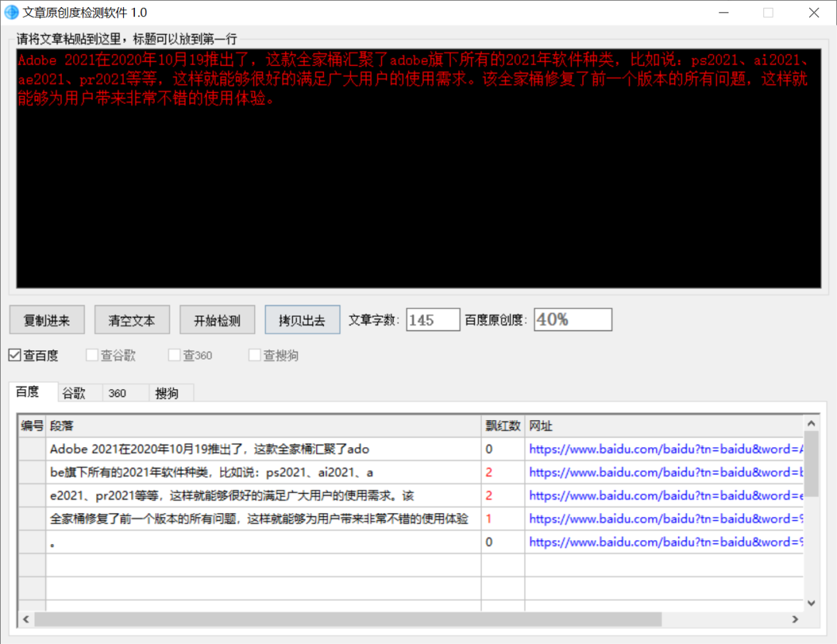
Task: Click table scroll up arrow
Action: tap(811, 423)
